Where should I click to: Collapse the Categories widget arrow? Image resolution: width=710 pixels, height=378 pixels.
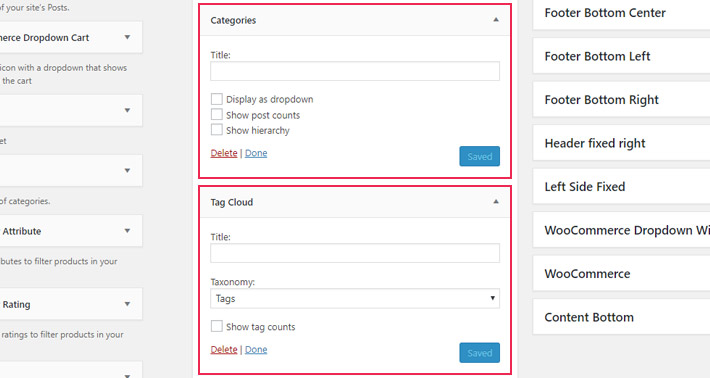point(496,20)
